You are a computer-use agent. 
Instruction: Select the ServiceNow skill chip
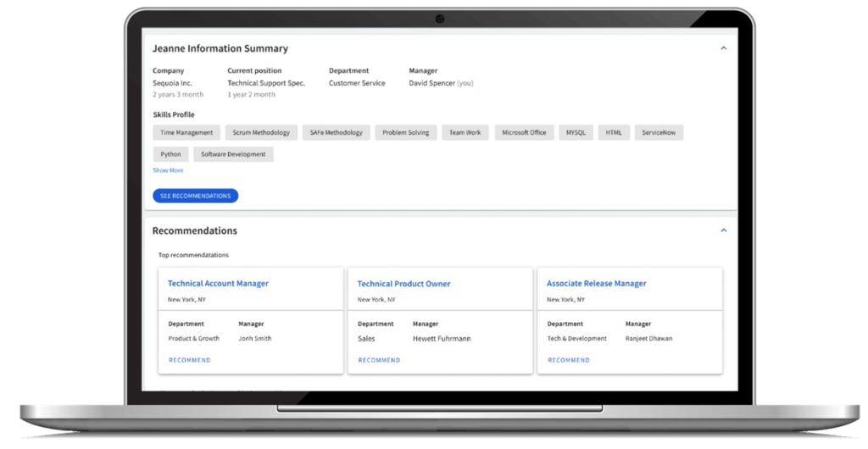[x=659, y=133]
